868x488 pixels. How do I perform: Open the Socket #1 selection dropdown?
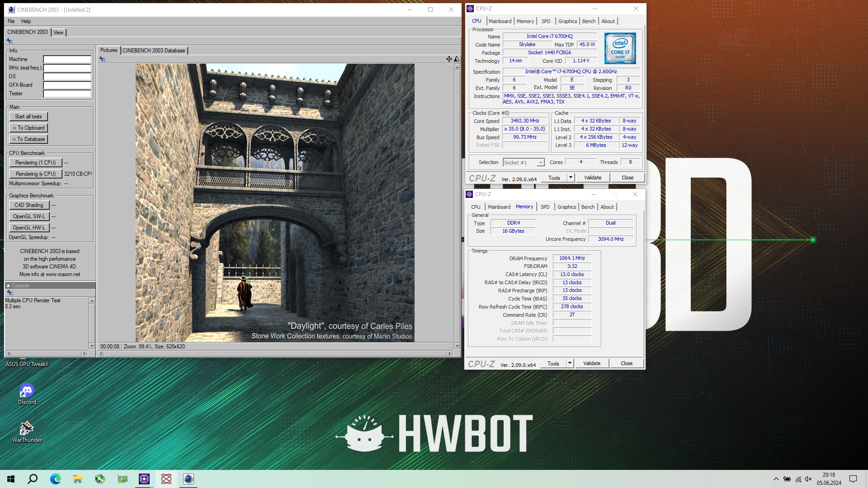click(x=524, y=163)
